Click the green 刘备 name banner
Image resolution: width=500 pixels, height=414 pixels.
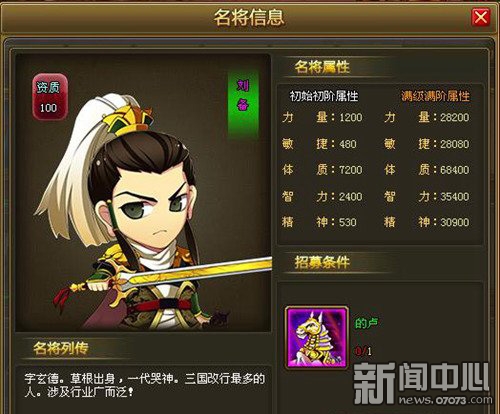click(x=243, y=104)
